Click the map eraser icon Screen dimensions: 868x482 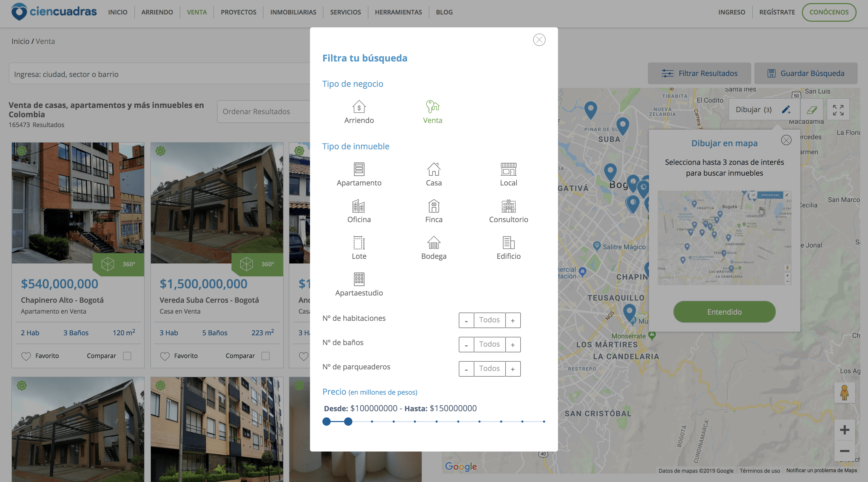(811, 110)
